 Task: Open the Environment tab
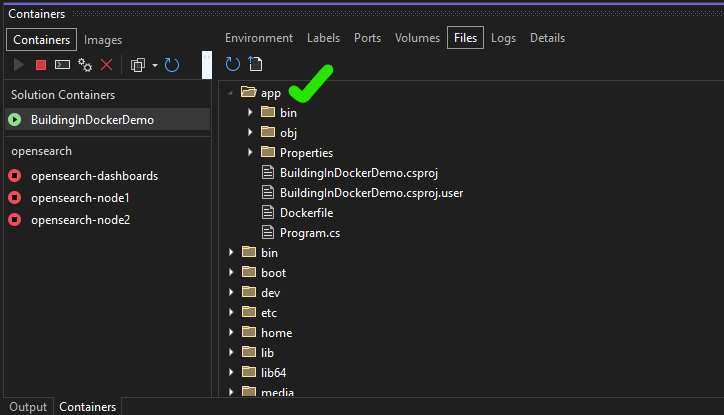tap(259, 38)
